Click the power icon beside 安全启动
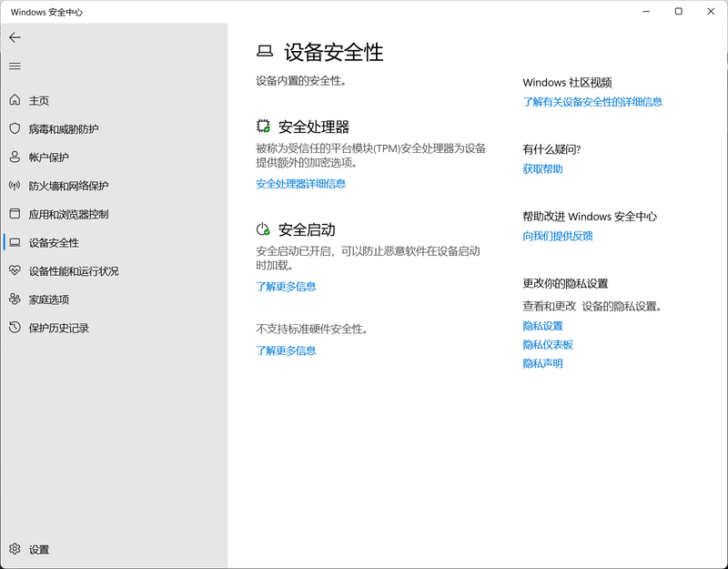This screenshot has height=569, width=728. [x=263, y=229]
